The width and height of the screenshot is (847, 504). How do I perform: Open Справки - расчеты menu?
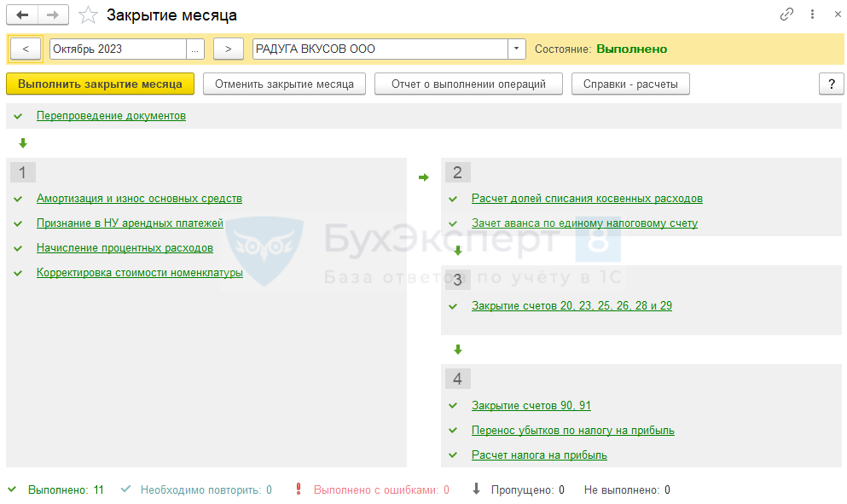(x=630, y=84)
